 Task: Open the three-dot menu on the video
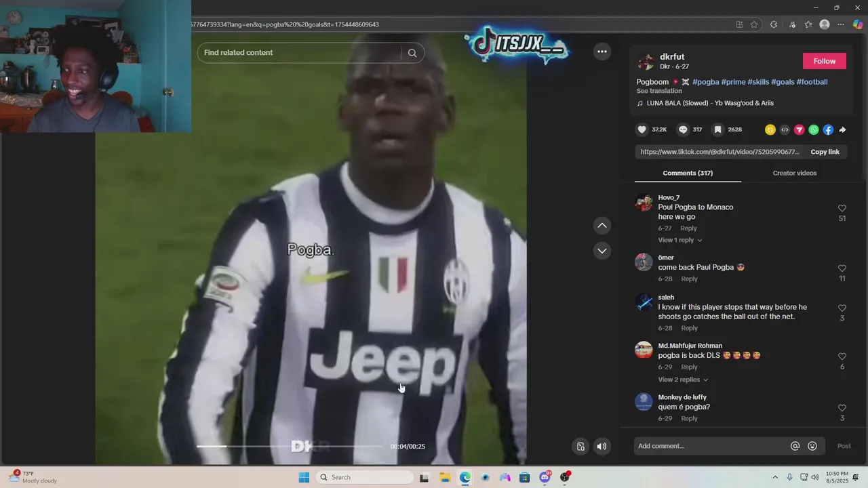[601, 52]
